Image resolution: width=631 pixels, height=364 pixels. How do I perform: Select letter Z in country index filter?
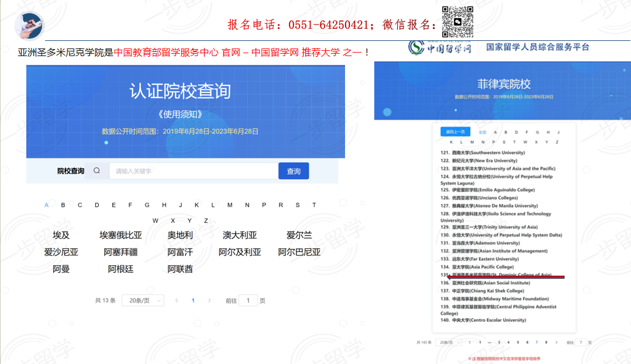[x=206, y=220]
